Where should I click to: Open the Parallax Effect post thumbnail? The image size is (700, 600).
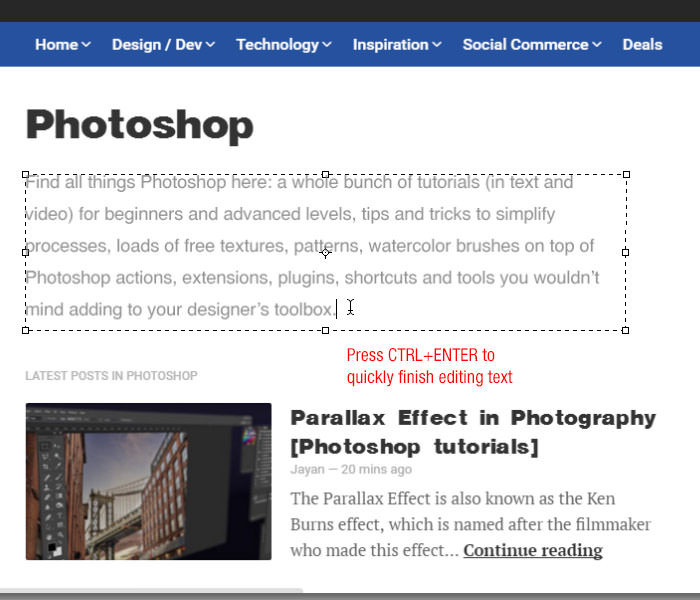148,481
